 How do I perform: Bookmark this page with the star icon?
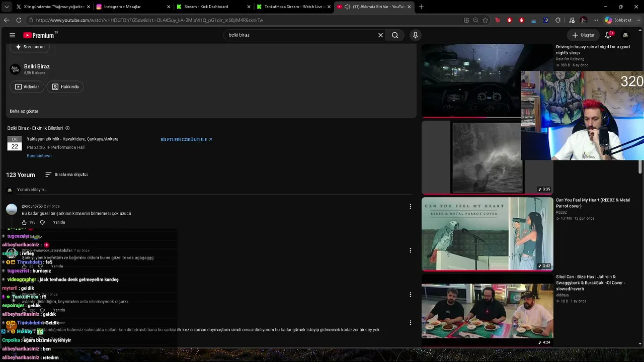pos(486,20)
